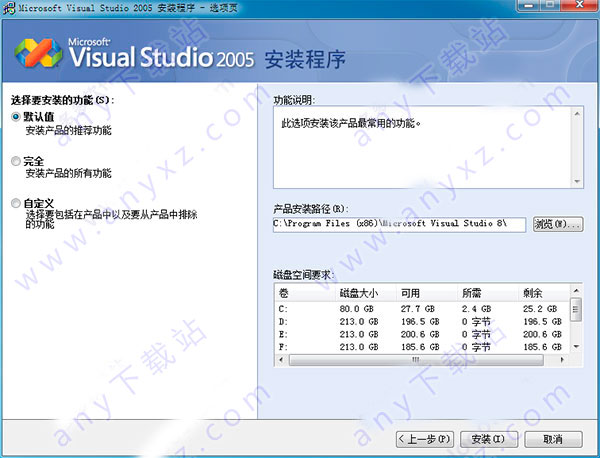
Task: Select the F: volume row
Action: [x=423, y=347]
